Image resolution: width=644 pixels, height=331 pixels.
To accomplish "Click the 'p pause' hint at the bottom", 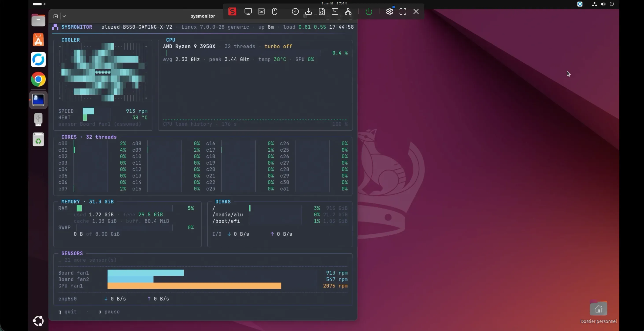I will coord(109,312).
